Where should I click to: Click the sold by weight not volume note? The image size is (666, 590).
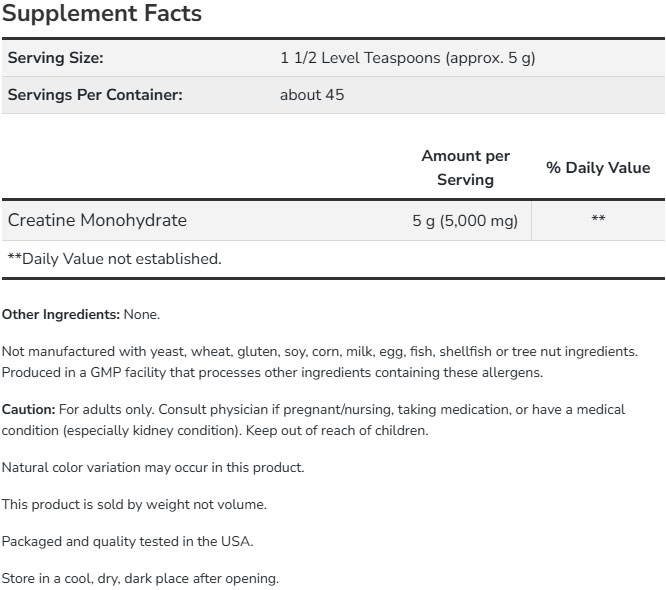tap(134, 504)
